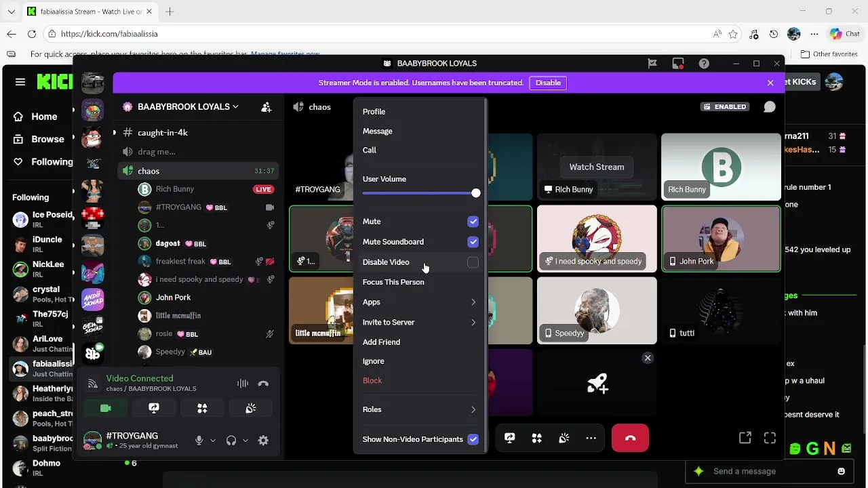Image resolution: width=868 pixels, height=488 pixels.
Task: Open more options ellipsis in call controls
Action: tap(591, 439)
